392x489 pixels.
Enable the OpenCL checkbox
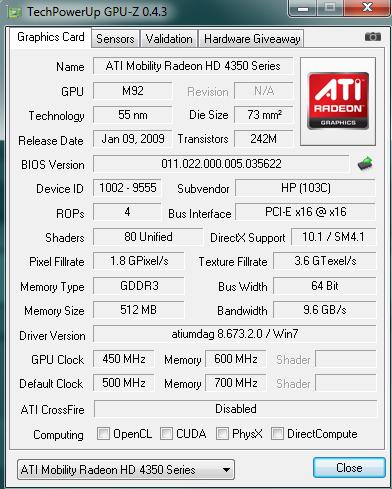[x=103, y=434]
